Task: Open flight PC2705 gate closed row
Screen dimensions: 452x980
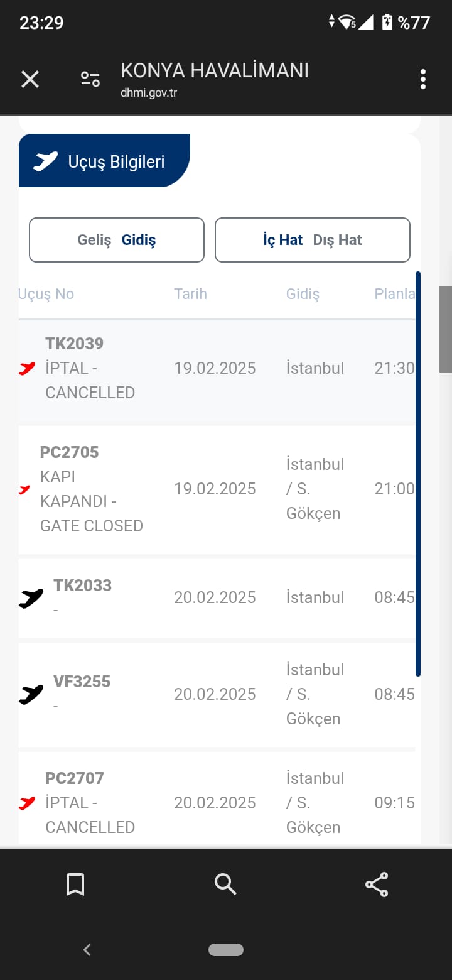Action: click(x=217, y=489)
